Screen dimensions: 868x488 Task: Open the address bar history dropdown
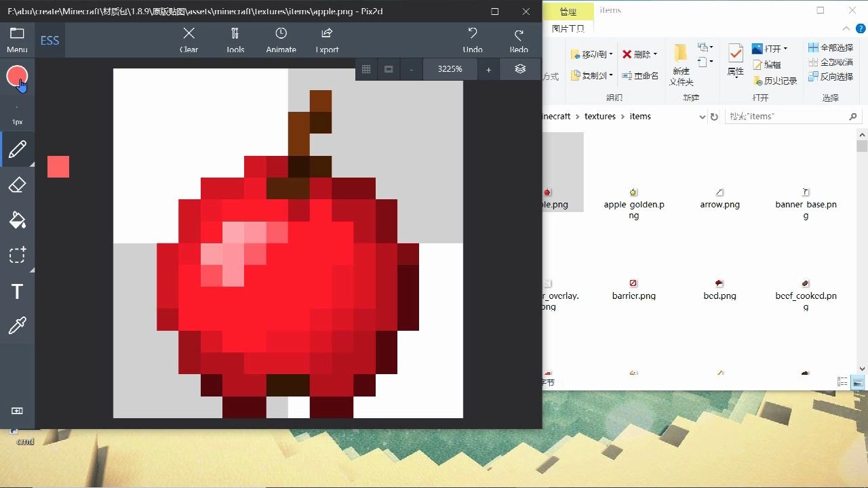click(x=702, y=117)
